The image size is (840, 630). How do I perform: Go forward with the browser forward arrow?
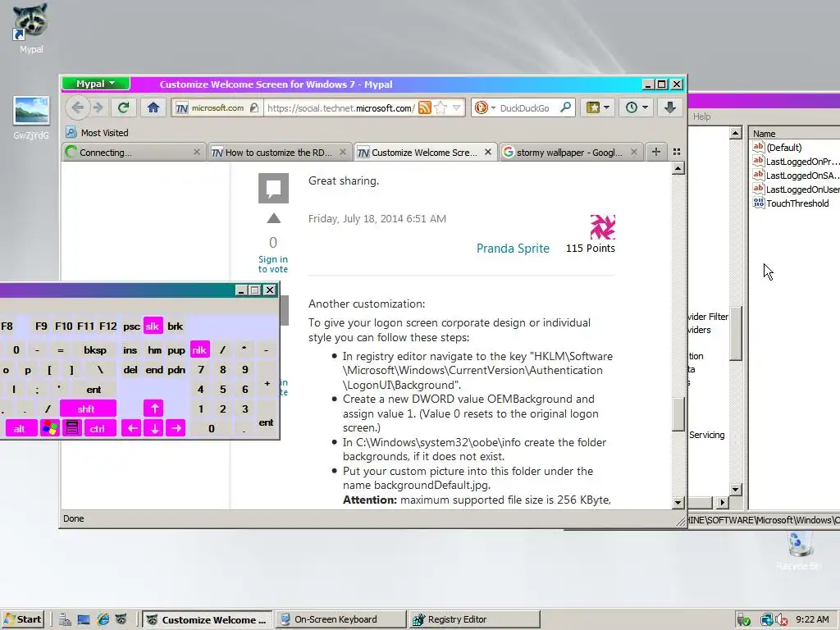98,107
